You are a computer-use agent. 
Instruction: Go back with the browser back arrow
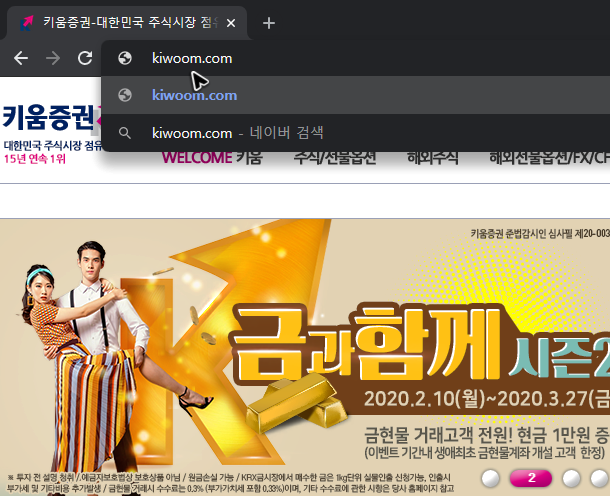click(21, 58)
